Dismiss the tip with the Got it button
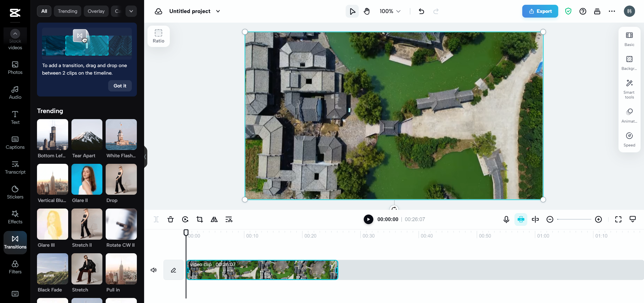 coord(119,86)
